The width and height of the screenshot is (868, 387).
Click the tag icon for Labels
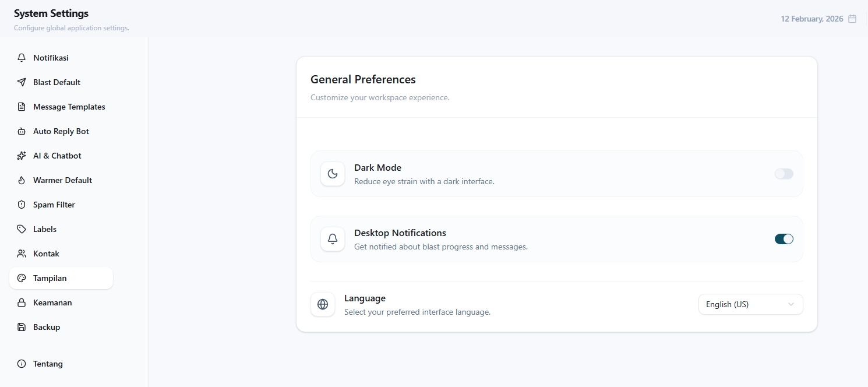point(22,229)
